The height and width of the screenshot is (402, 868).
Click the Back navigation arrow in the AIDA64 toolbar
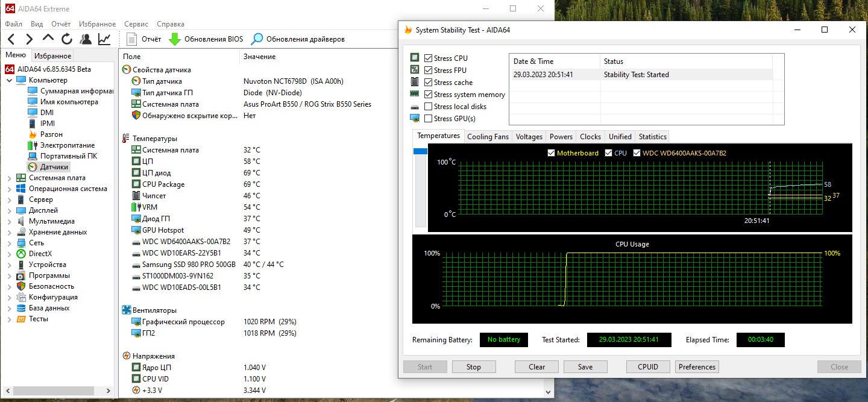coord(11,39)
